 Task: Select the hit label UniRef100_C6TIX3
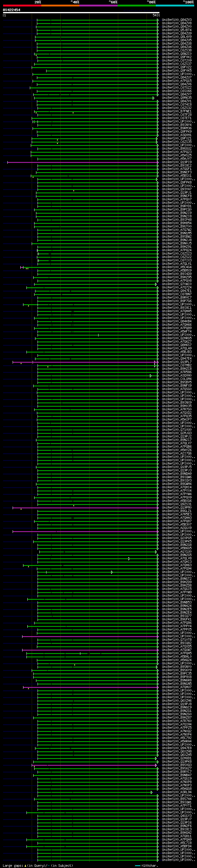(x=177, y=260)
